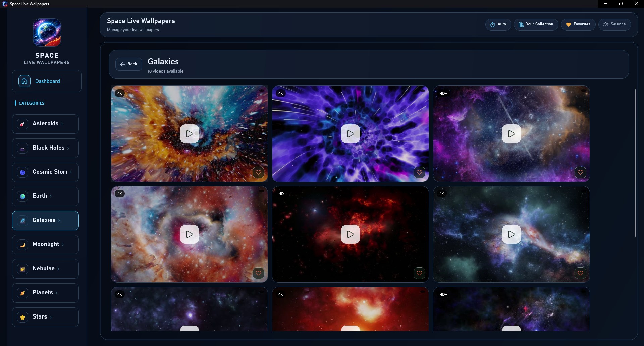
Task: Select the fiery red-orange 4K thumbnail in bottom row
Action: coord(351,309)
